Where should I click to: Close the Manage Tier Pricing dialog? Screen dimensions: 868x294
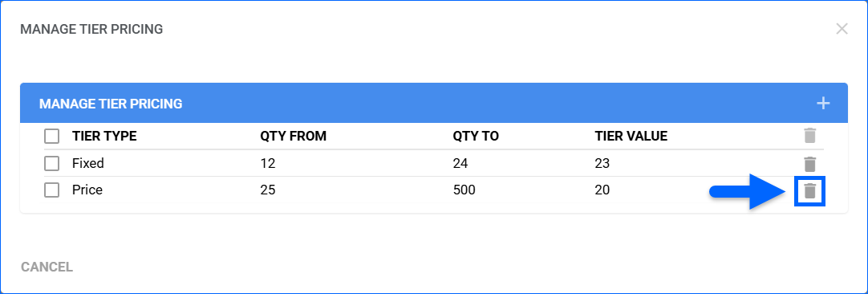pyautogui.click(x=842, y=29)
